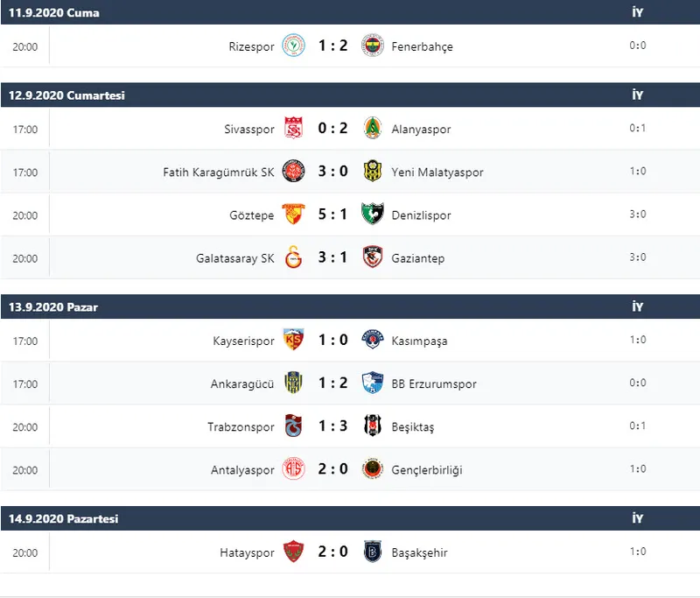Click the Göztepe 5 : 1 Denizlispor score
The height and width of the screenshot is (598, 700).
pyautogui.click(x=332, y=215)
